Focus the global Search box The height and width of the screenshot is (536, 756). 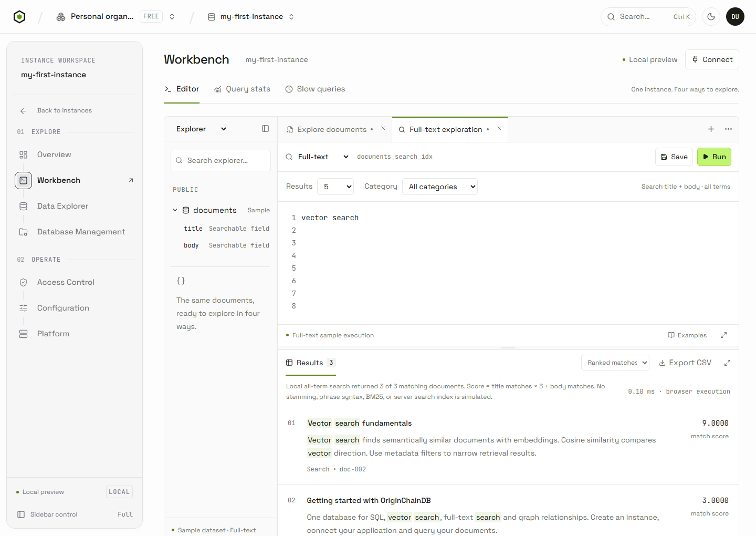coord(648,17)
